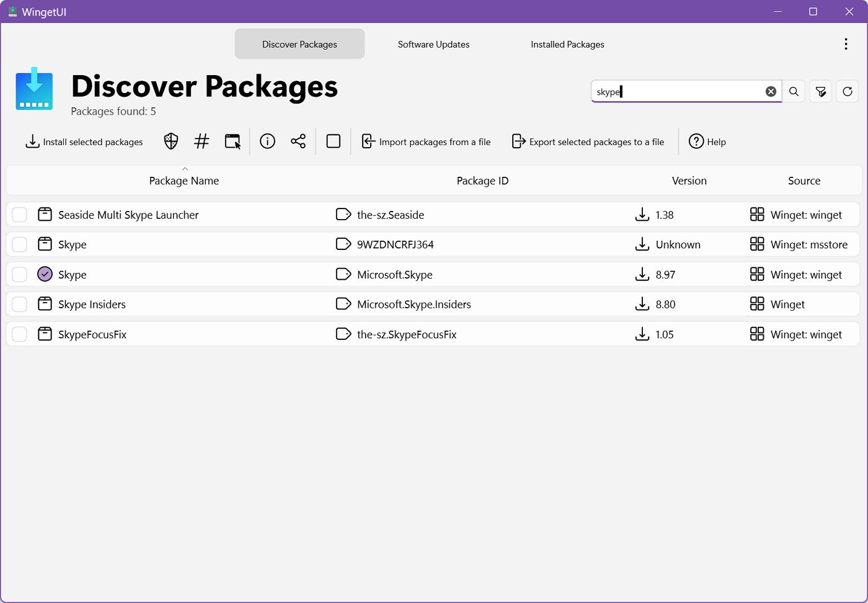Click the Discover Packages logo icon

(34, 89)
